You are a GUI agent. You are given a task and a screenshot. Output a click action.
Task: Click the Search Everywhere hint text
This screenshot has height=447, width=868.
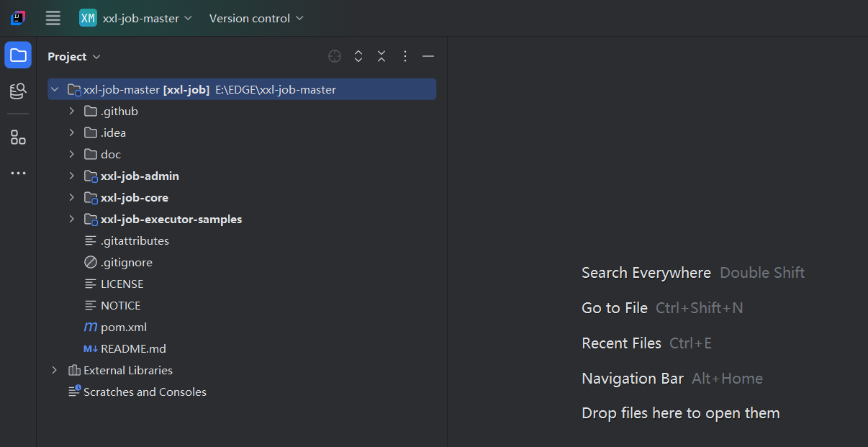click(646, 273)
